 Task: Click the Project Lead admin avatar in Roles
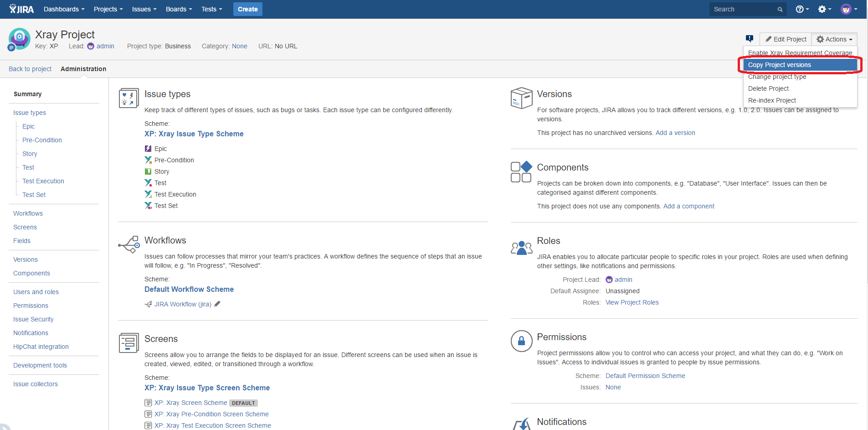tap(609, 280)
